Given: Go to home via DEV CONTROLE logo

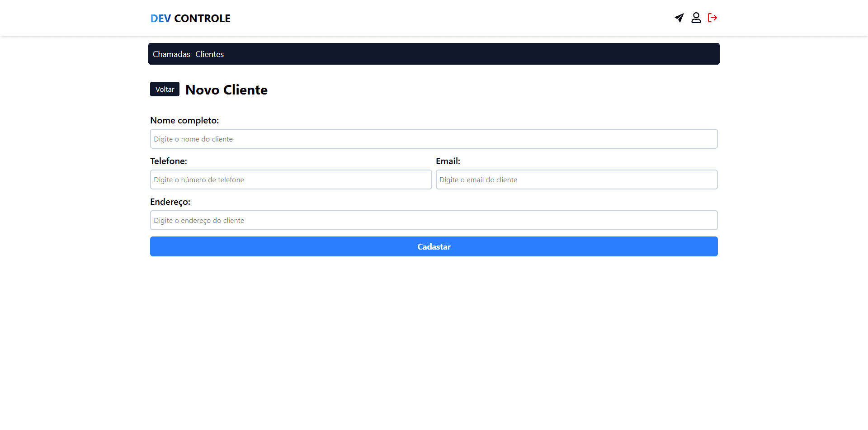Looking at the screenshot, I should click(x=190, y=19).
